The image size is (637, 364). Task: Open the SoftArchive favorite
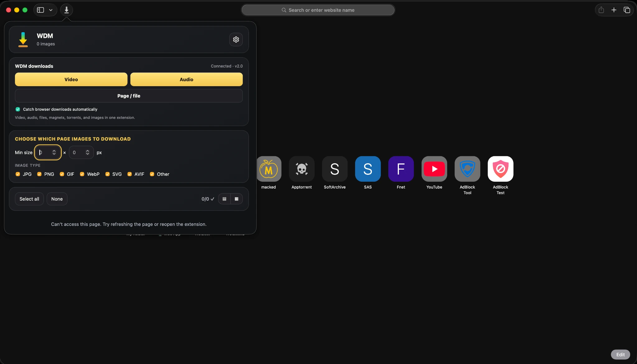pyautogui.click(x=335, y=169)
